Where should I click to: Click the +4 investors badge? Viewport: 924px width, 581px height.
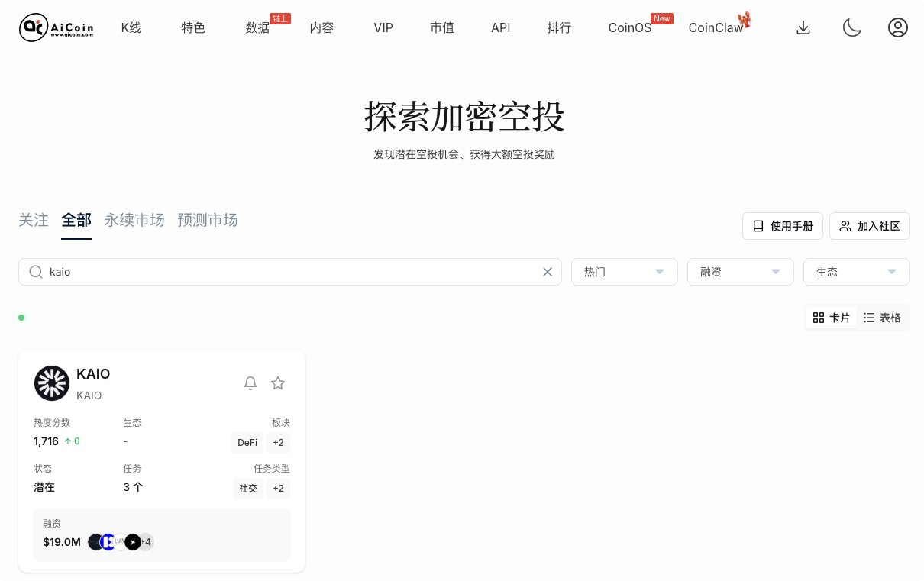pyautogui.click(x=146, y=542)
